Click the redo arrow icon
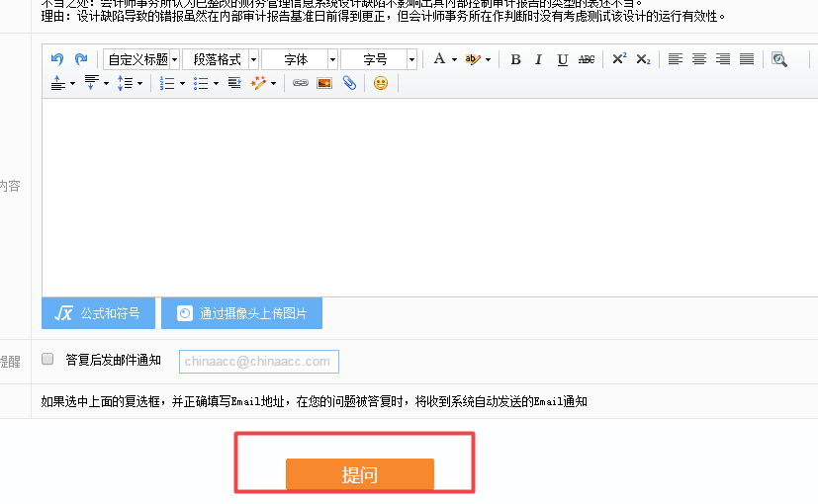 coord(81,59)
